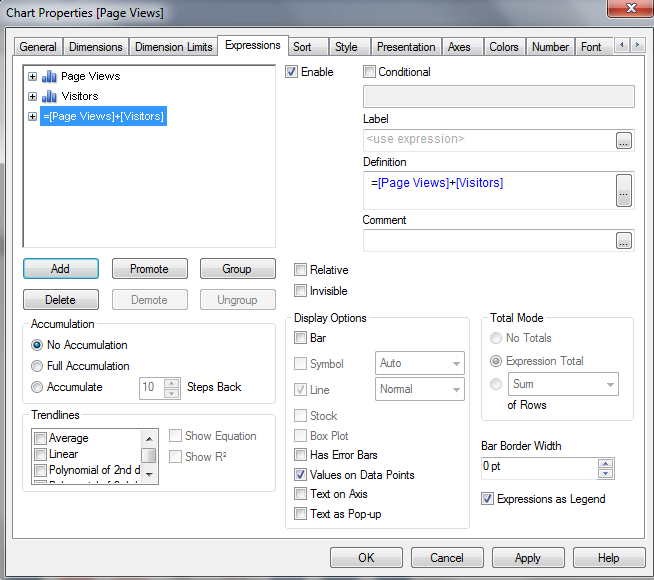Open the Definition expression editor ellipsis button
The width and height of the screenshot is (654, 580).
tap(624, 191)
